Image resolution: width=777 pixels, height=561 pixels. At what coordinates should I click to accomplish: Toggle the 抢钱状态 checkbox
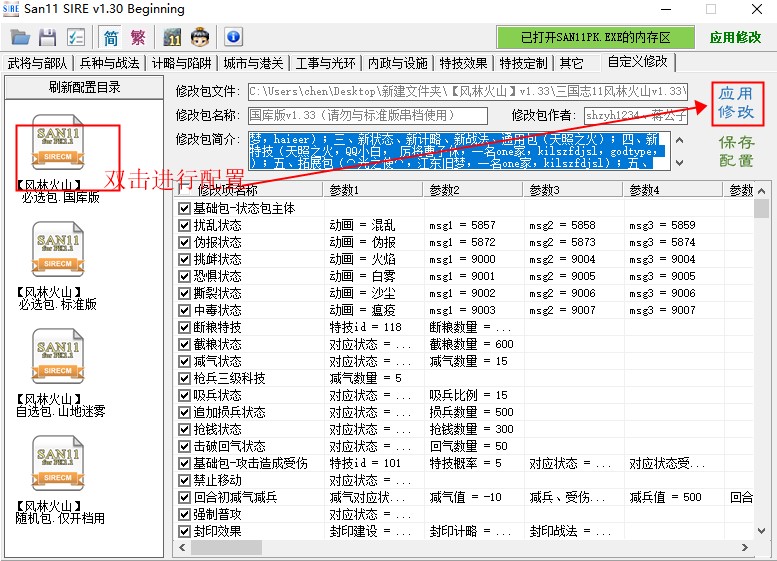click(x=184, y=429)
